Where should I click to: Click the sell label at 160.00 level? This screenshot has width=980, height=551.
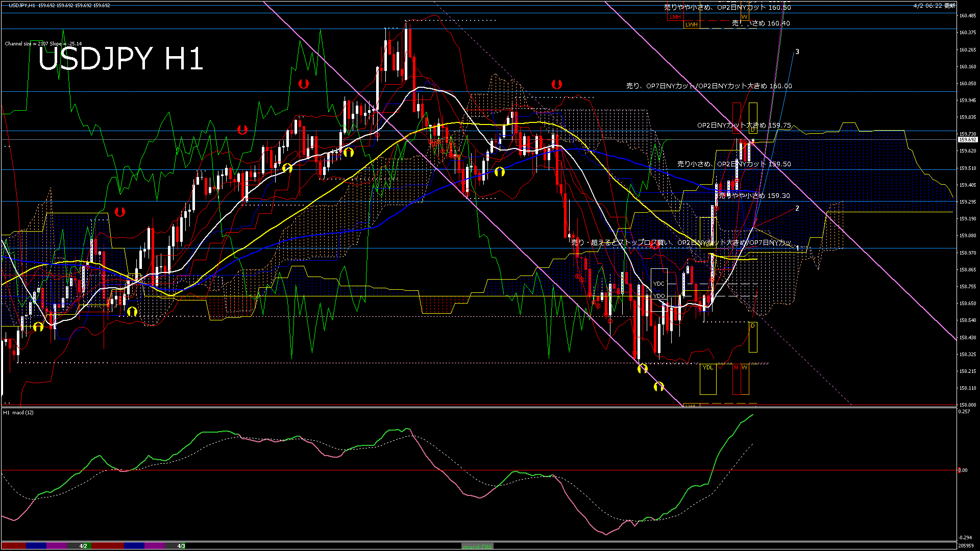[709, 86]
